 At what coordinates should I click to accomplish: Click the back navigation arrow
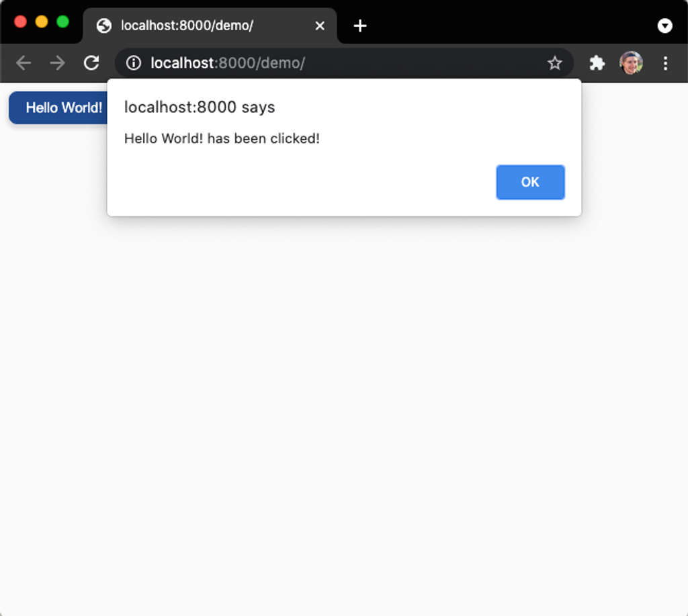pyautogui.click(x=23, y=62)
